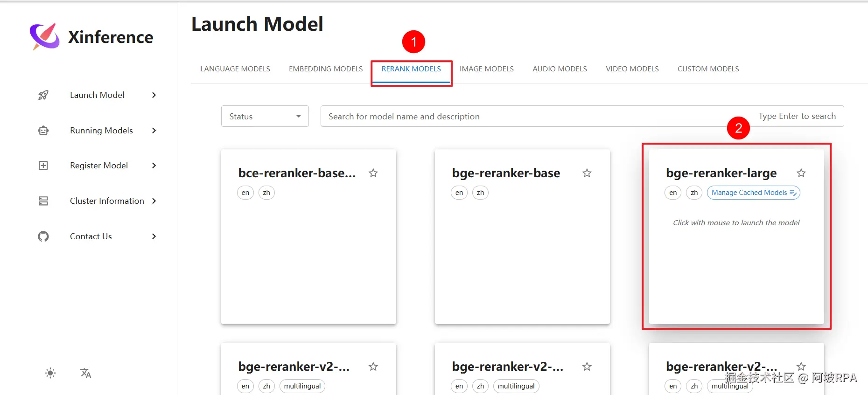This screenshot has width=868, height=395.
Task: Star the bce-reranker-base model as favorite
Action: click(373, 173)
